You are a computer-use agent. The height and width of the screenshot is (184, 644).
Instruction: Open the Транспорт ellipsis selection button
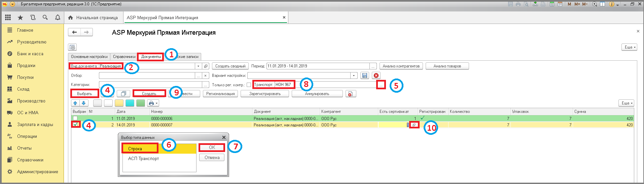click(381, 85)
